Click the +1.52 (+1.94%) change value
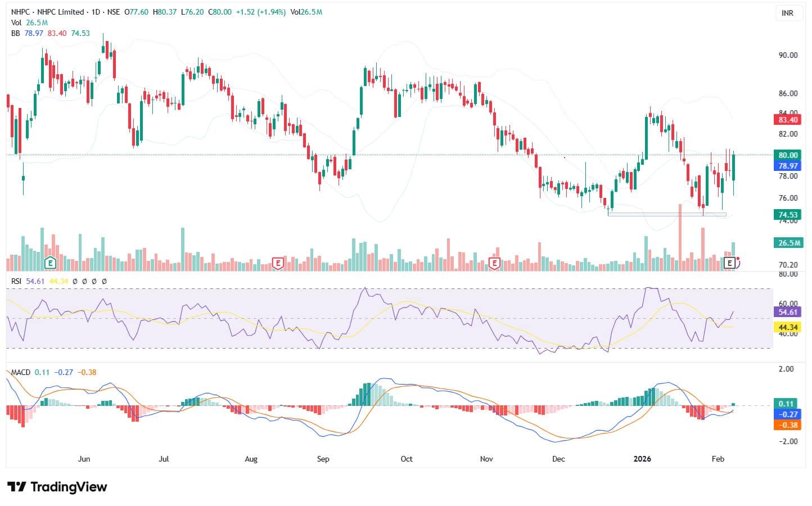Screen dimensions: 812x506 pos(260,12)
